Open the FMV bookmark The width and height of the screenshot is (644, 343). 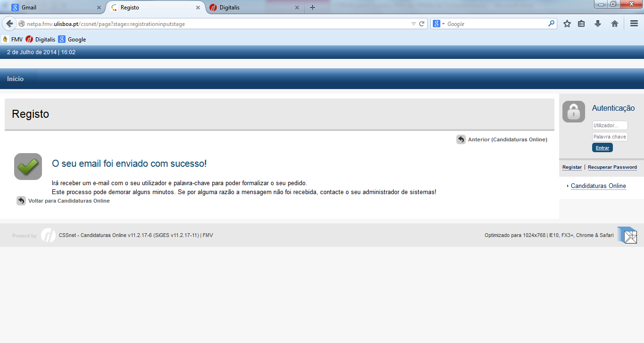click(x=12, y=40)
